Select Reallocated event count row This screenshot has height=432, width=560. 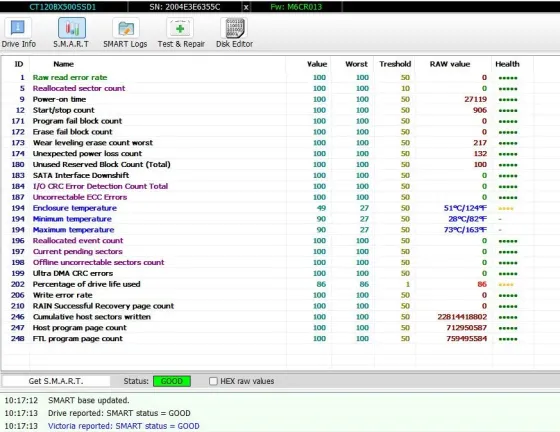click(268, 241)
